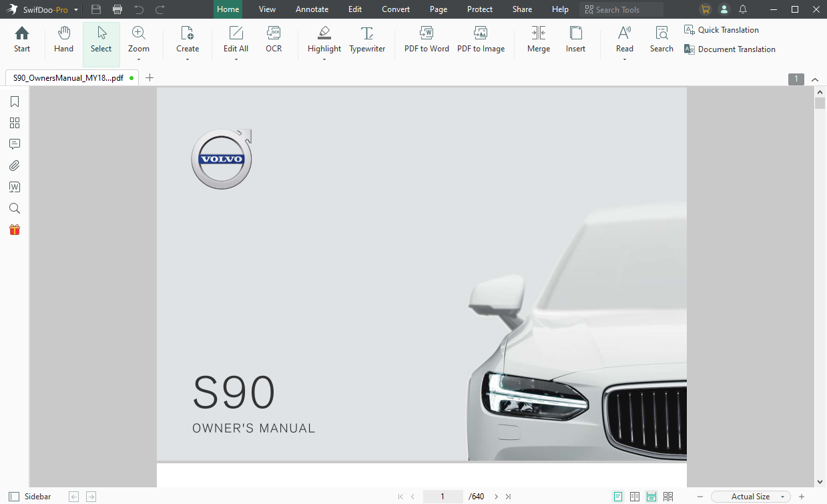Switch to the Annotate tab
The height and width of the screenshot is (504, 827).
tap(312, 9)
